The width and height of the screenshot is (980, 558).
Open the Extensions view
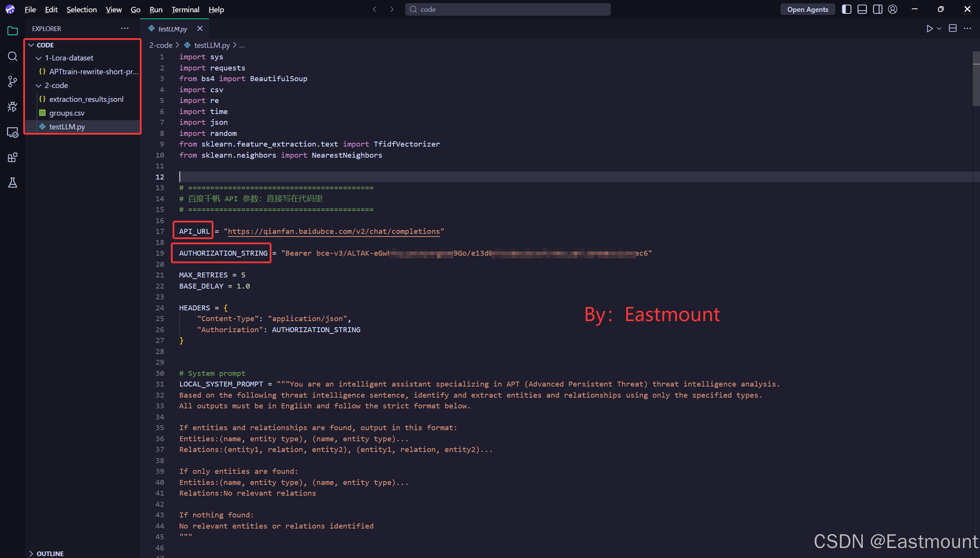[13, 158]
